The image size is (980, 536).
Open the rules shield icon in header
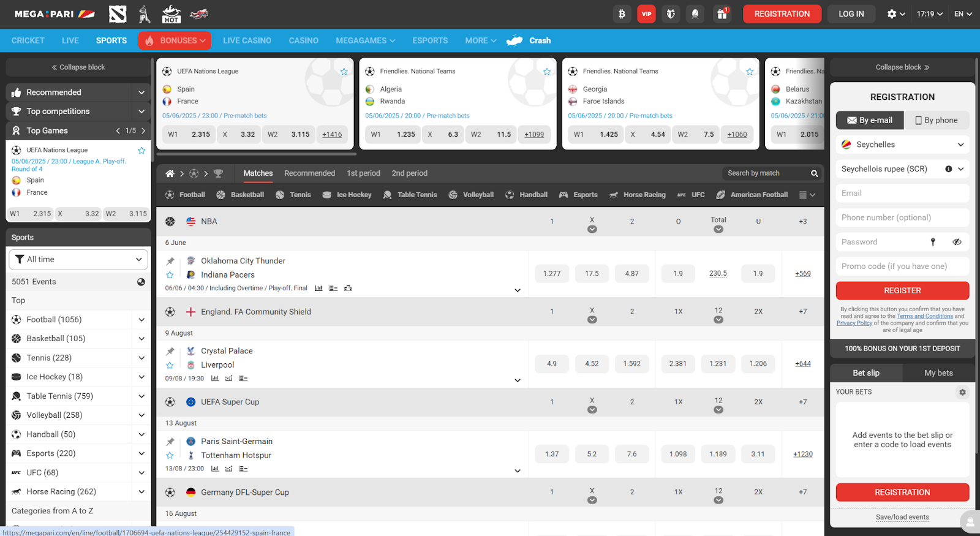671,13
